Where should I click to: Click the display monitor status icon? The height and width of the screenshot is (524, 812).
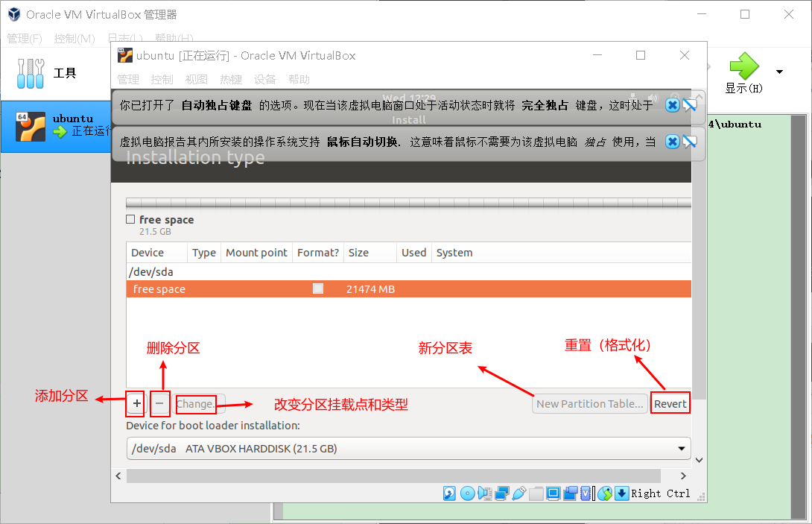(553, 493)
